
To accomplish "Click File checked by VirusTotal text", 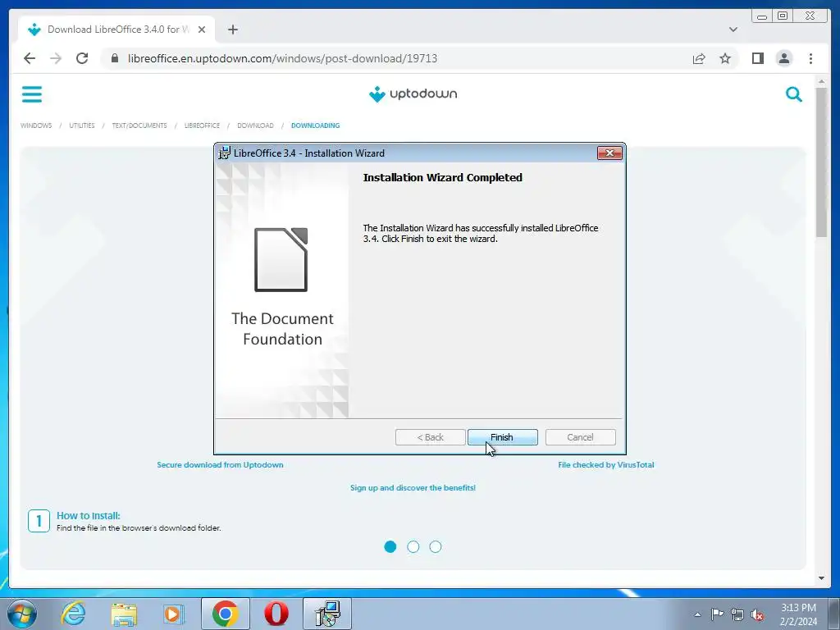I will pyautogui.click(x=606, y=465).
